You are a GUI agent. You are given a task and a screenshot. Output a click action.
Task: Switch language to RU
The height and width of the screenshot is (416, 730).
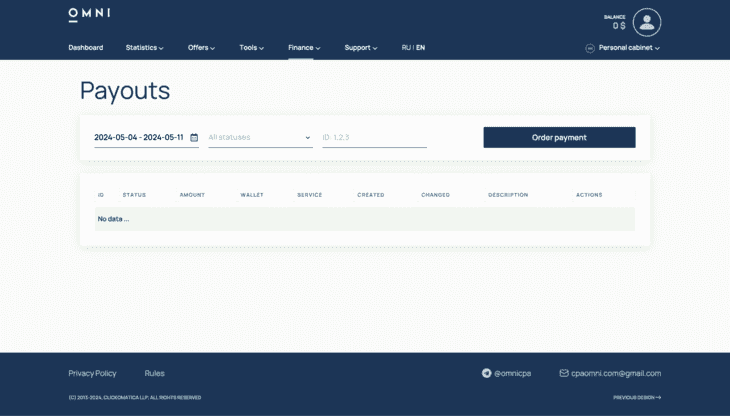[406, 47]
